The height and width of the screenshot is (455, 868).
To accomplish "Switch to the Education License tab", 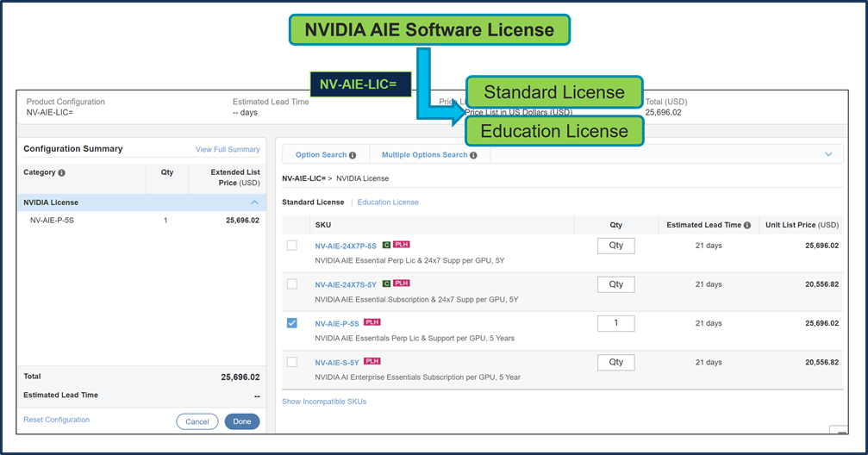I will tap(388, 202).
